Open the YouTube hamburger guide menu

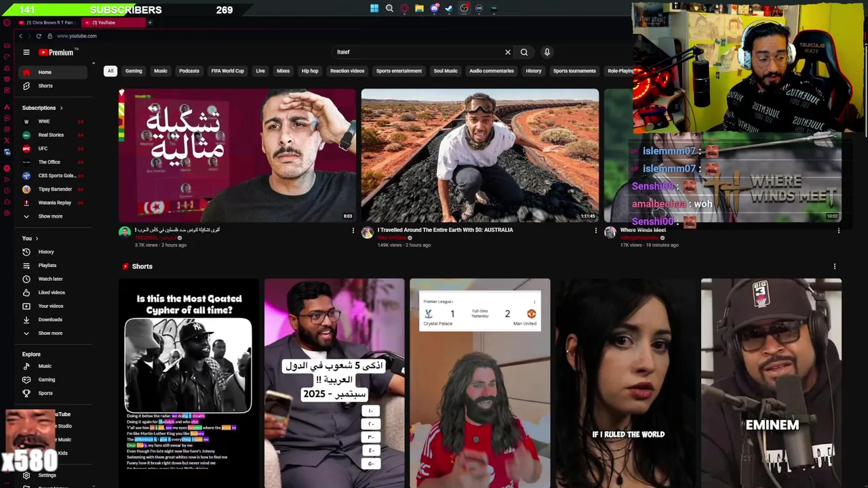tap(26, 52)
